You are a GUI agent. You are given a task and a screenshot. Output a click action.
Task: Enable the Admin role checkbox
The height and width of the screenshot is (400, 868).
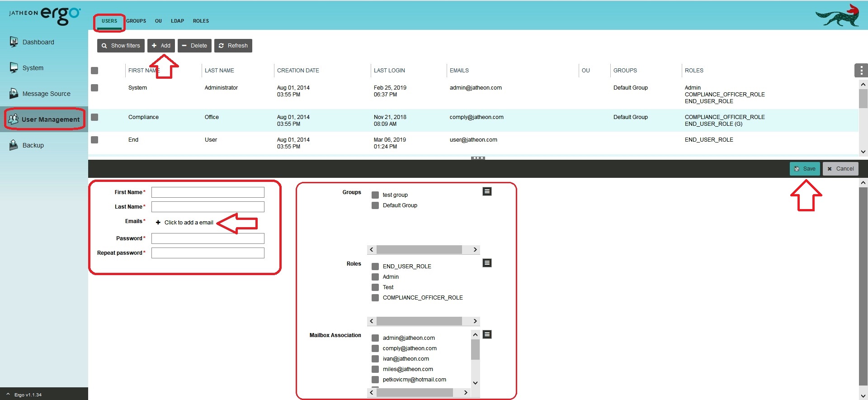pyautogui.click(x=375, y=277)
